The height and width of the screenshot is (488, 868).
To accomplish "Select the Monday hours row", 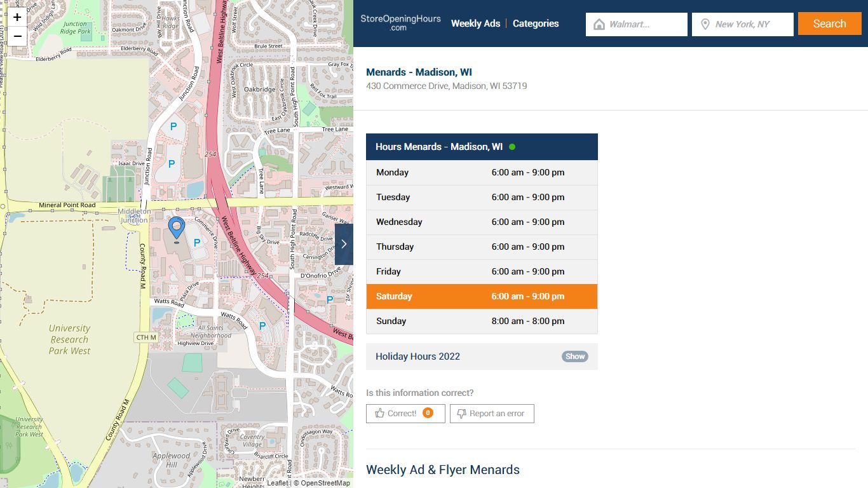I will [482, 173].
